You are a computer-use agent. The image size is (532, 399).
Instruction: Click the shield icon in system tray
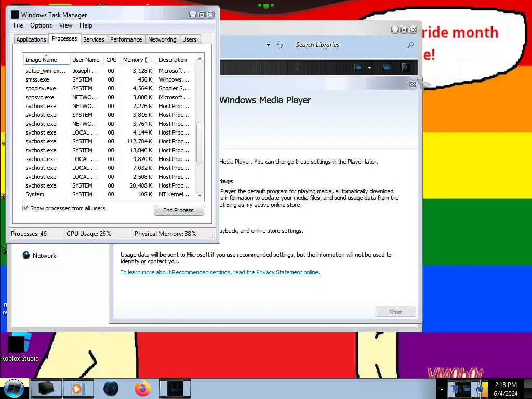(455, 389)
